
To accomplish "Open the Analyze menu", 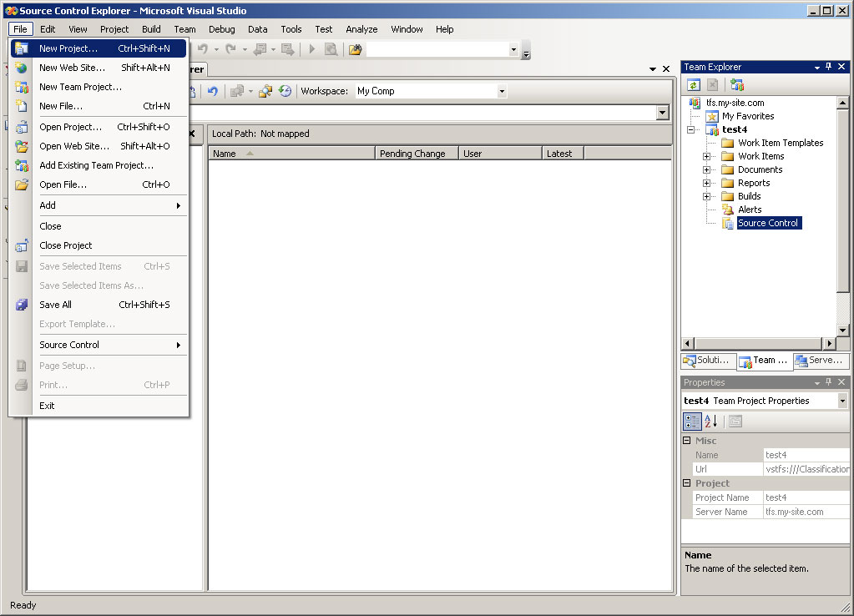I will [x=361, y=29].
